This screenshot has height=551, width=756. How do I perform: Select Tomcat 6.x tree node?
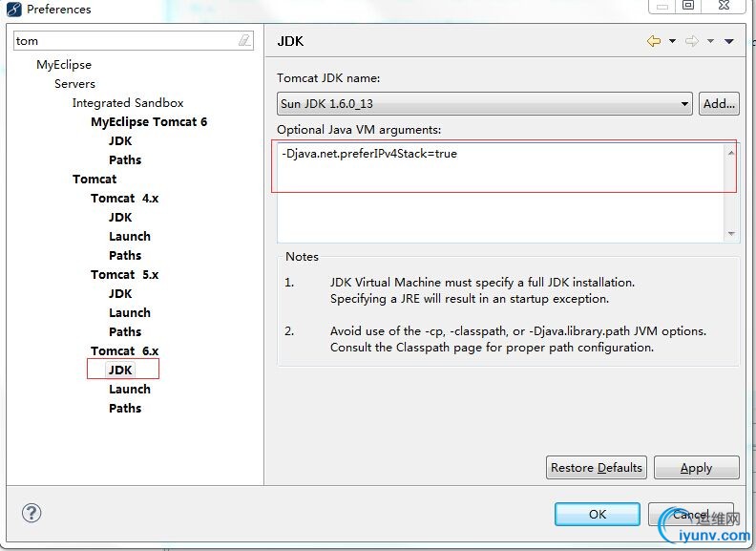tap(124, 350)
